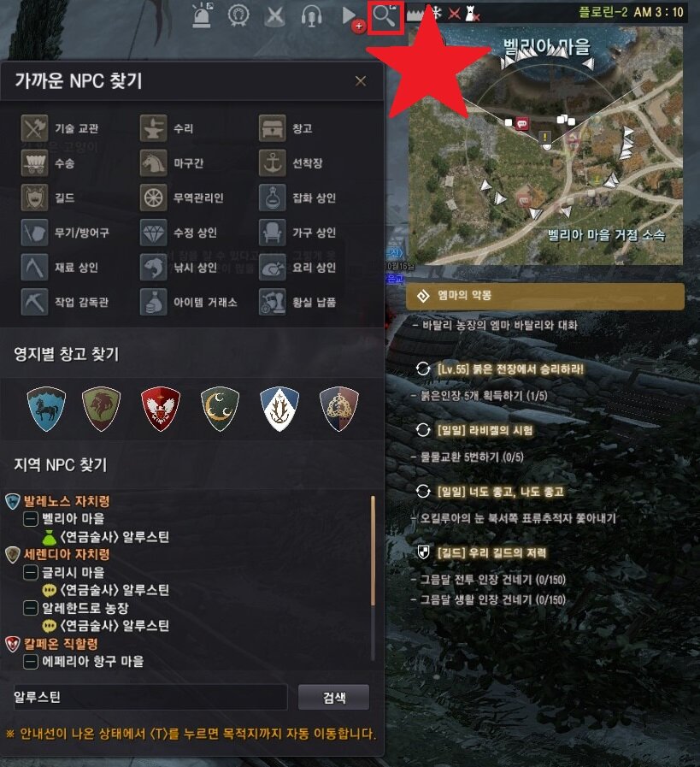The width and height of the screenshot is (700, 767).
Task: Select the 선착장 (wharf) anchor icon
Action: (273, 162)
